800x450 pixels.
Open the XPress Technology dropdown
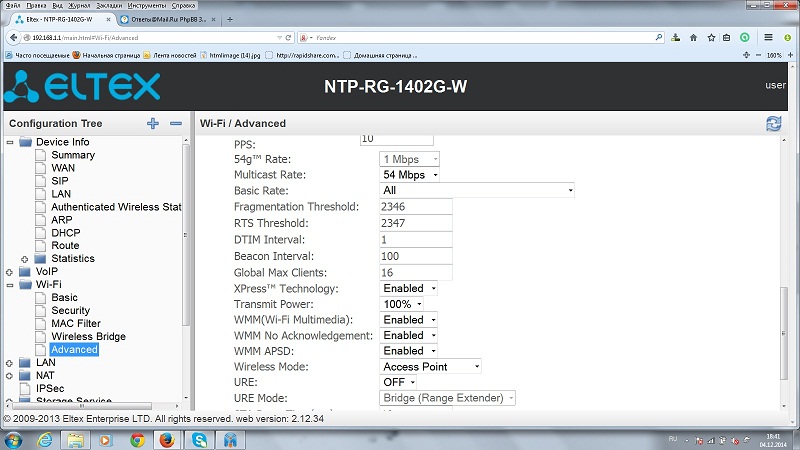point(408,288)
